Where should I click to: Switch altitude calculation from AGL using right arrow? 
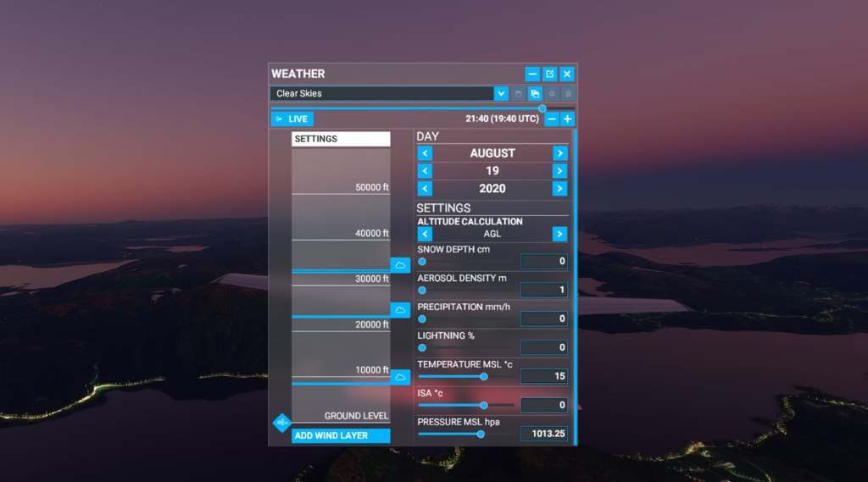[x=559, y=234]
